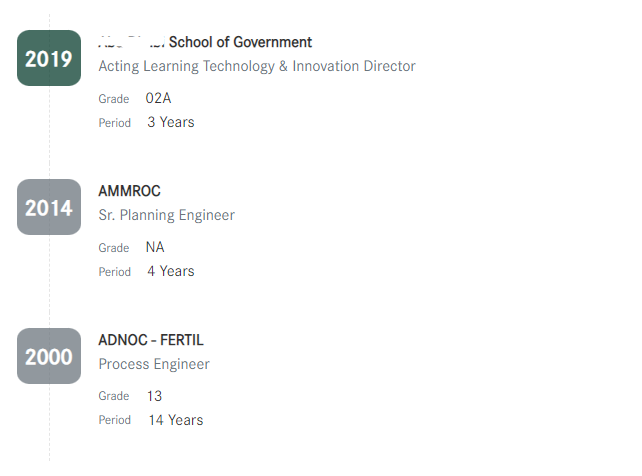The height and width of the screenshot is (476, 642).
Task: Open the ADNOC - FERTIL employer entry
Action: [151, 340]
